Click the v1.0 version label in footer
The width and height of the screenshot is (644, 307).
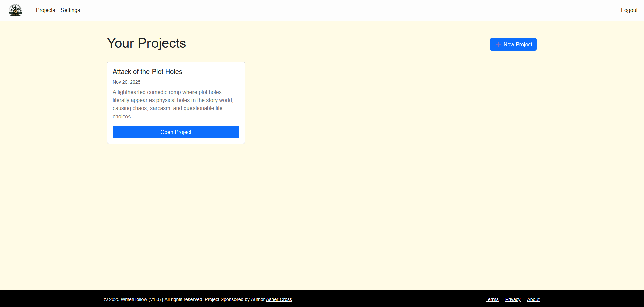pos(155,299)
